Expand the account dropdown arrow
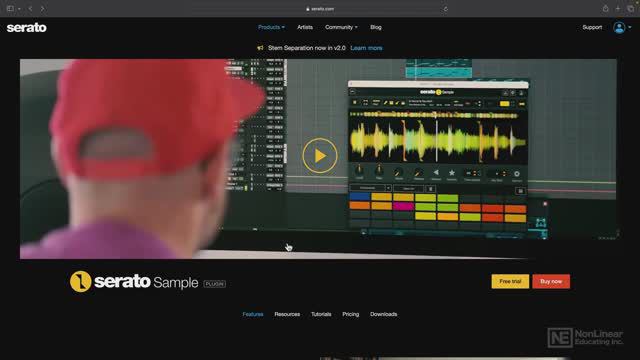The height and width of the screenshot is (360, 640). [x=630, y=27]
